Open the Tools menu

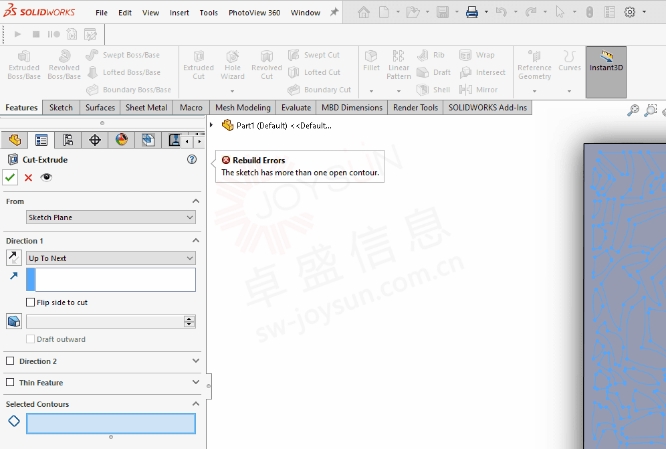(x=209, y=13)
